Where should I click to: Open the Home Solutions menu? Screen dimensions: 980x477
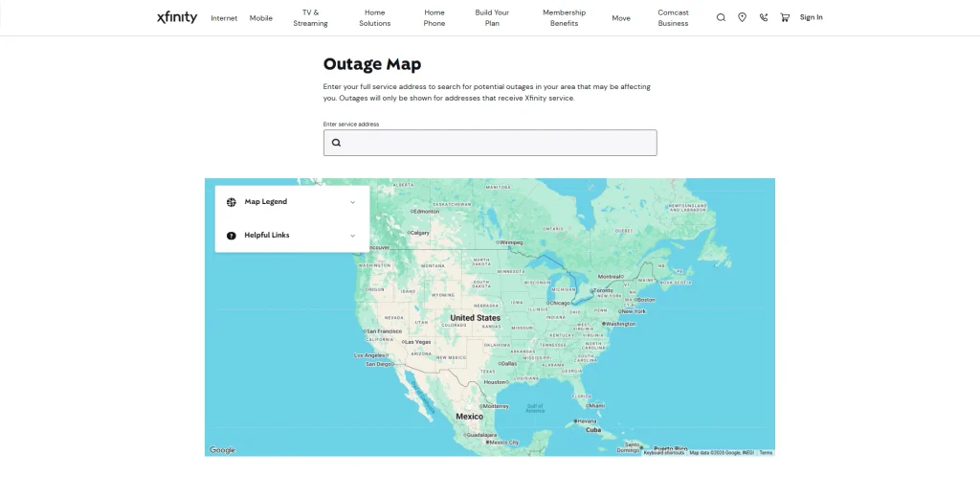point(374,18)
